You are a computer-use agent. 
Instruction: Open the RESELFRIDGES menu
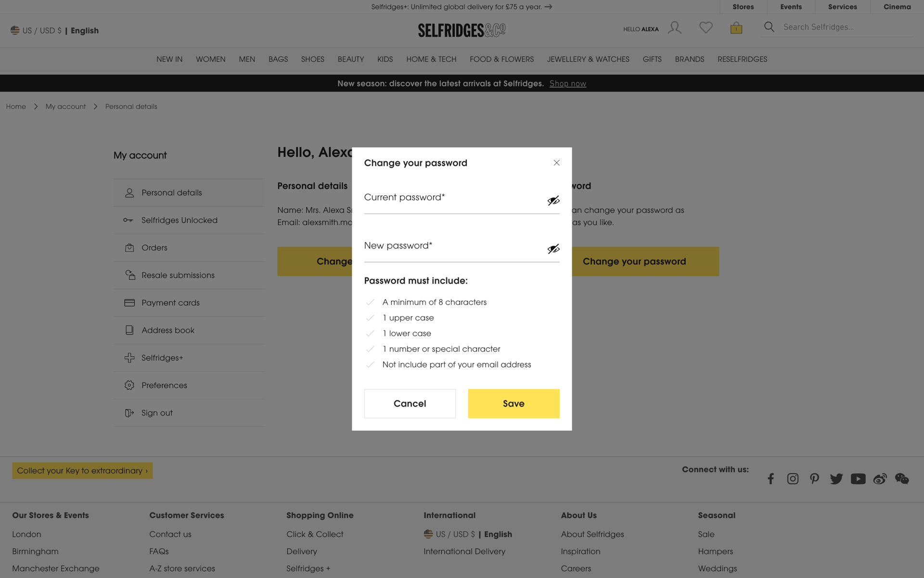tap(742, 59)
